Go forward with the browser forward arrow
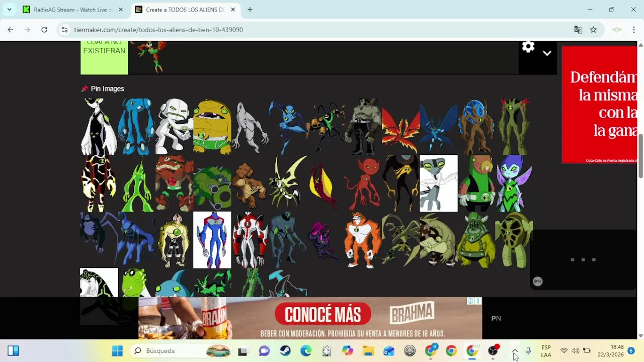Viewport: 644px width, 362px height. click(27, 30)
